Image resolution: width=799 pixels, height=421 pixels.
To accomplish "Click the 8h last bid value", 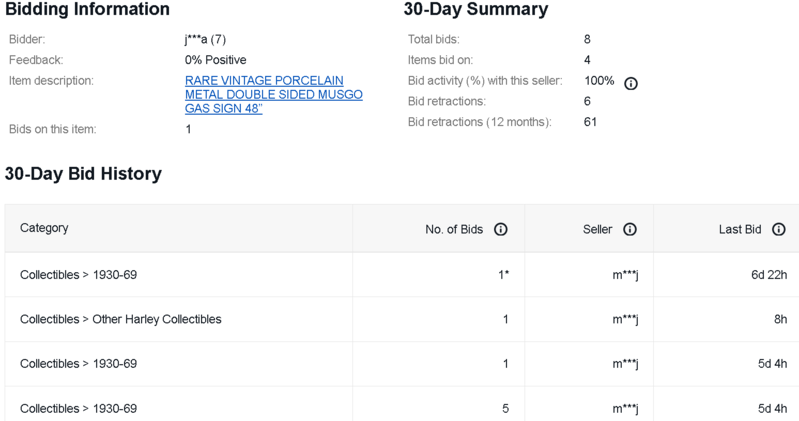I will pos(780,320).
